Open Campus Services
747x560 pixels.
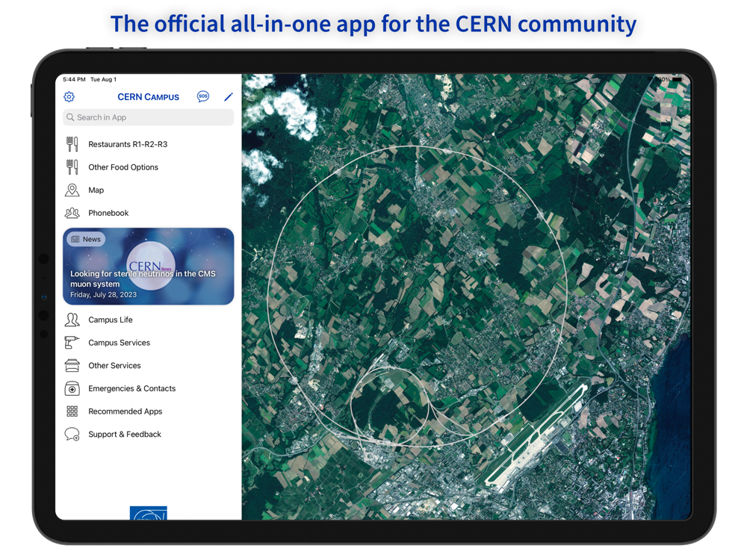click(x=148, y=343)
